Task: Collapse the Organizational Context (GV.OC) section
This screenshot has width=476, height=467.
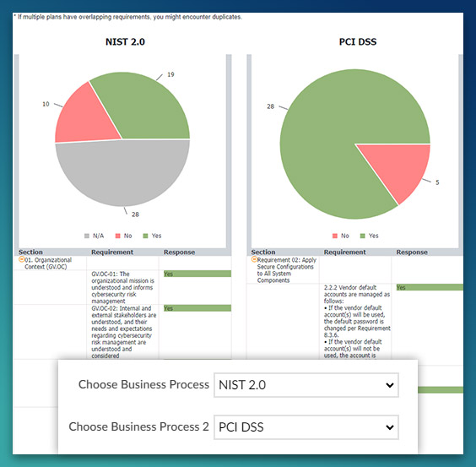Action: coord(22,259)
